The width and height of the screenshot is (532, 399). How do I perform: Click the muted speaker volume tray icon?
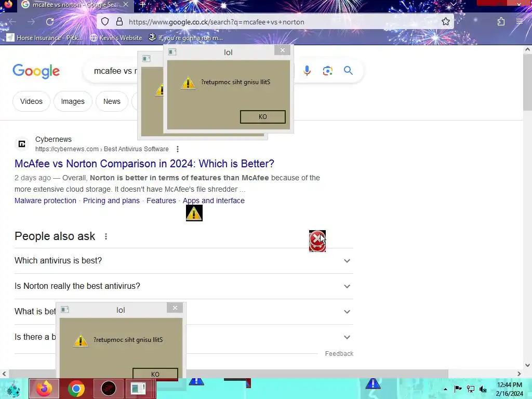[x=483, y=389]
